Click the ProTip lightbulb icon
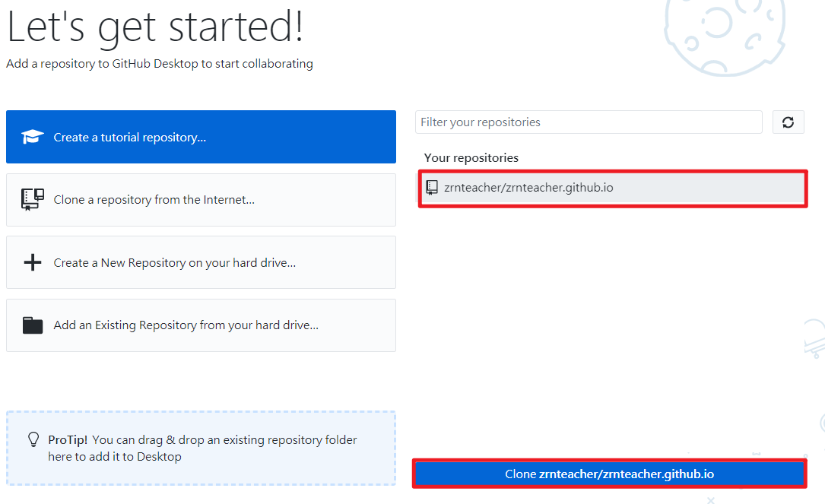 coord(33,439)
